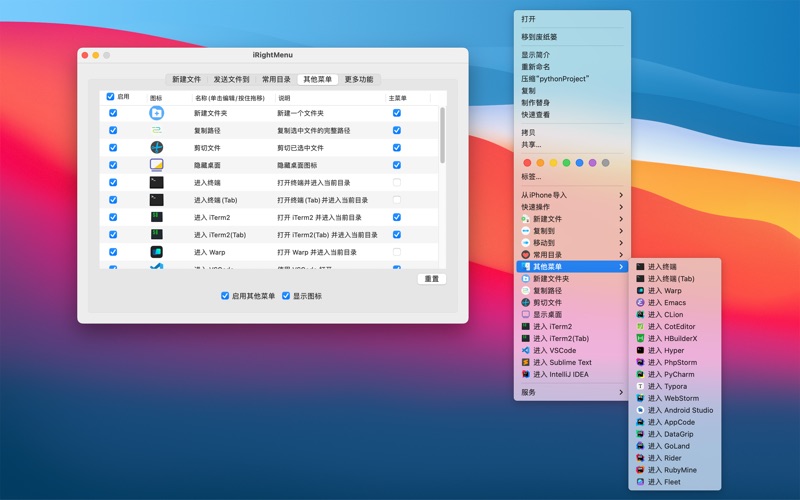The width and height of the screenshot is (800, 500).
Task: Click 进入 WebStorm icon in submenu
Action: pos(640,398)
